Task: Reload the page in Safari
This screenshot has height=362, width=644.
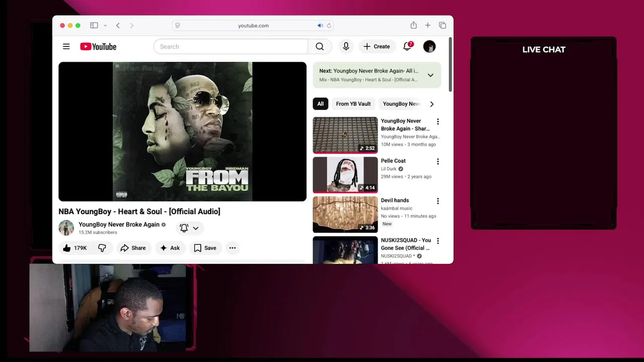Action: tap(329, 25)
